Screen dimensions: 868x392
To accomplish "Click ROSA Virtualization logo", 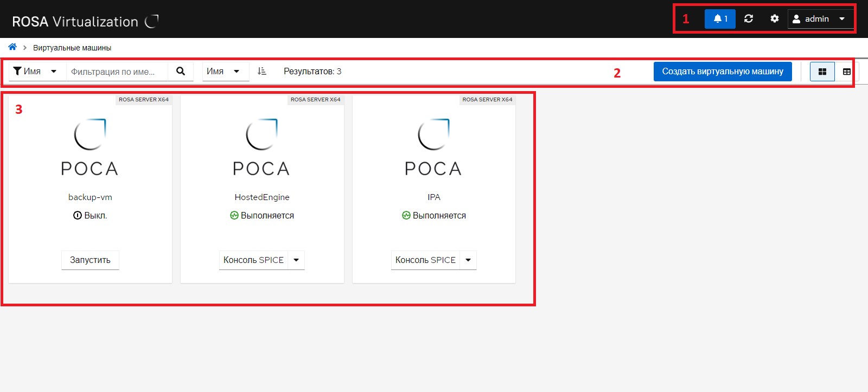I will 85,22.
